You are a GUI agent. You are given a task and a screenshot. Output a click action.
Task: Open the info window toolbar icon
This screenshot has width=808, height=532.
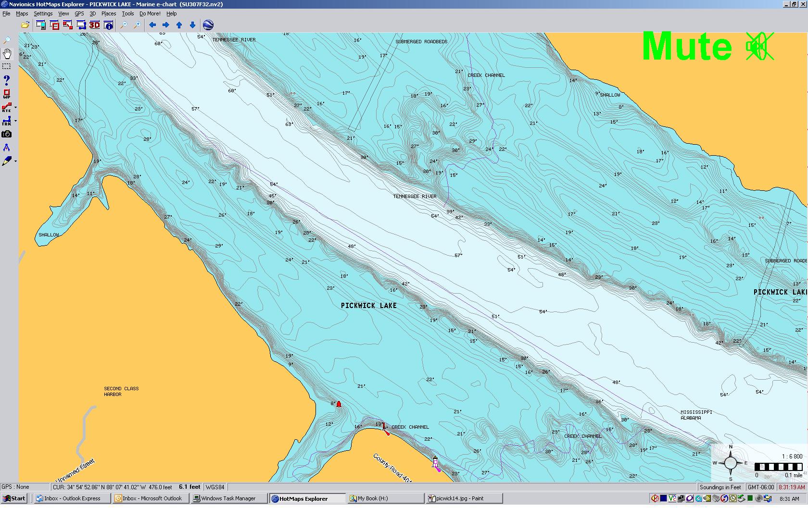click(108, 25)
